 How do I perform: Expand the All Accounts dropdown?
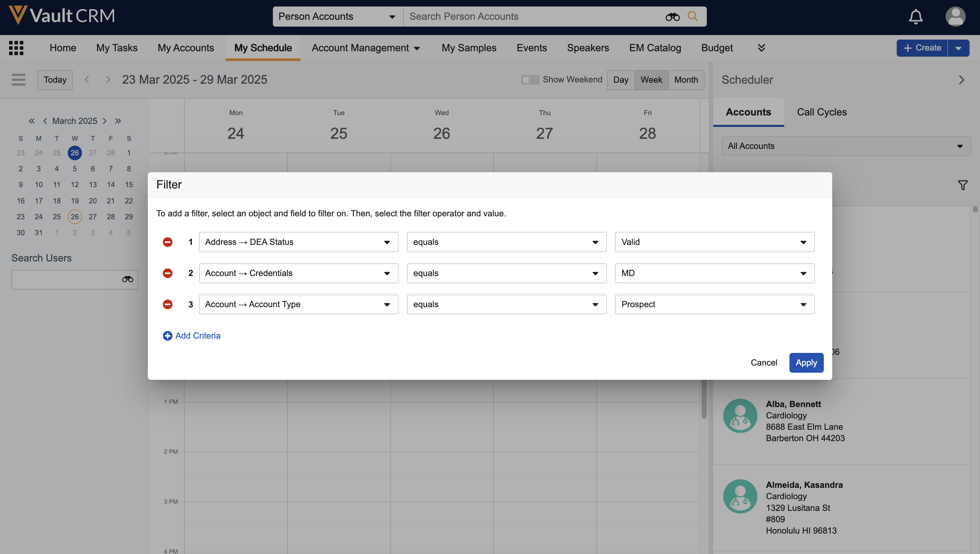pyautogui.click(x=846, y=146)
